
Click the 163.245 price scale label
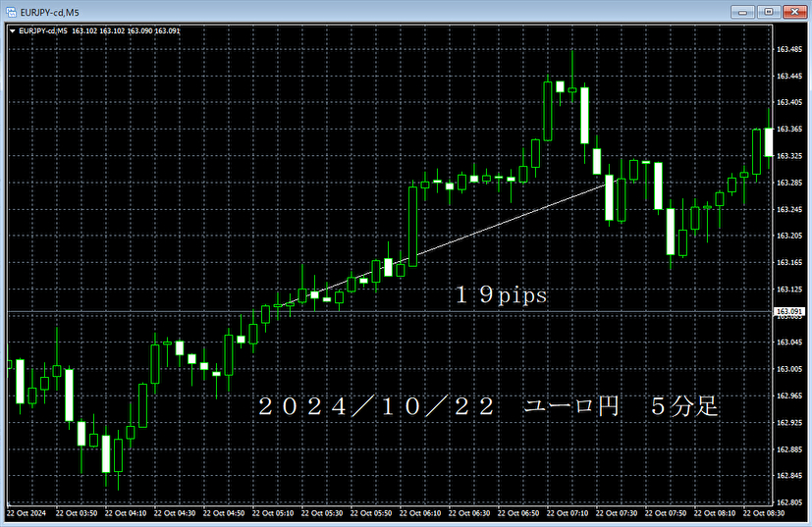[x=789, y=210]
